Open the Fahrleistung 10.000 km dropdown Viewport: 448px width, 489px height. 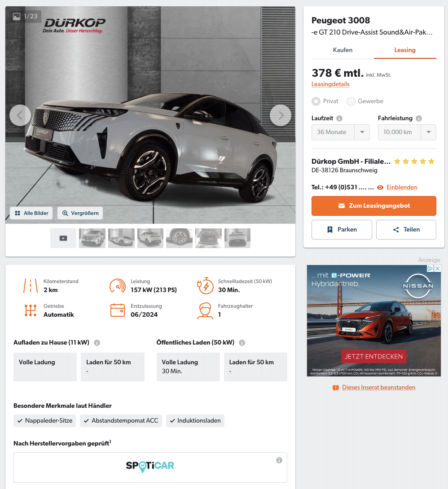click(407, 132)
